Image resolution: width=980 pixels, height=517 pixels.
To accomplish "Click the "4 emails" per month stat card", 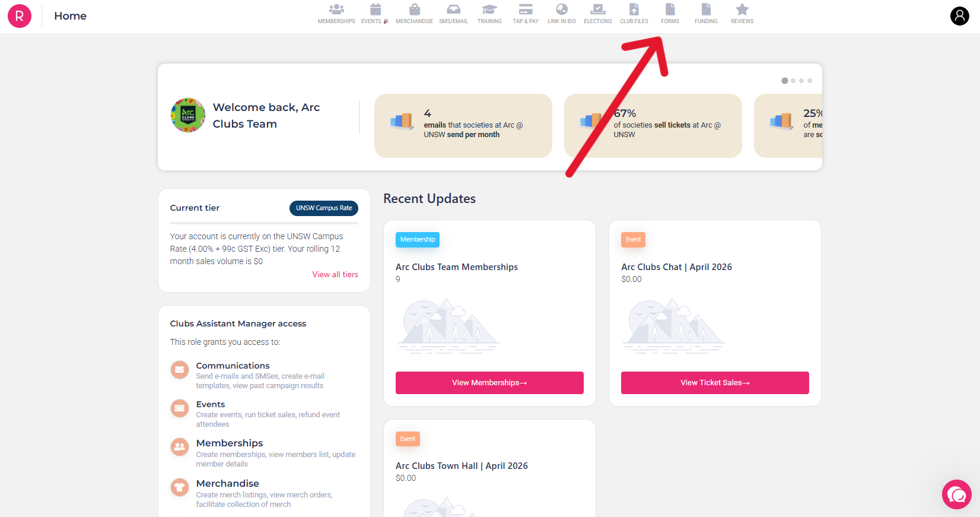I will click(x=463, y=126).
